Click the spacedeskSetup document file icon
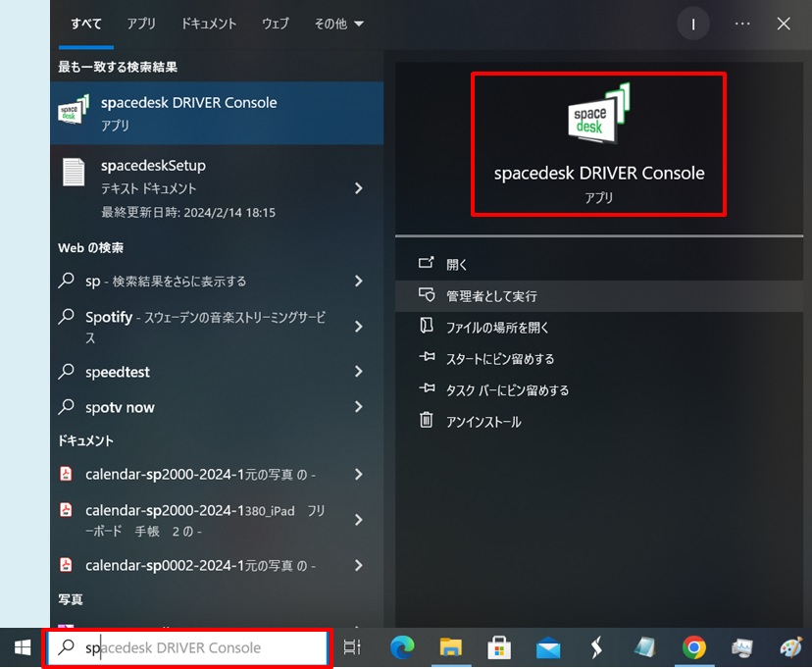 [x=74, y=172]
